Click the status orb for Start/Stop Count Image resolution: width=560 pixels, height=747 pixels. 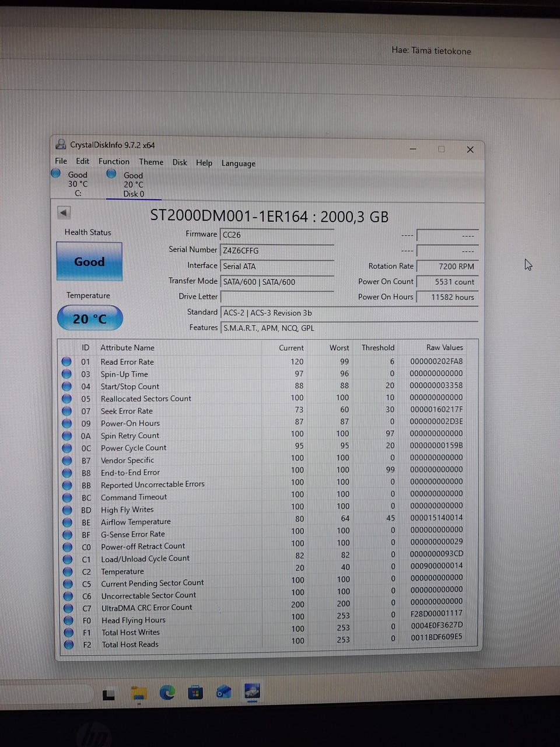66,386
